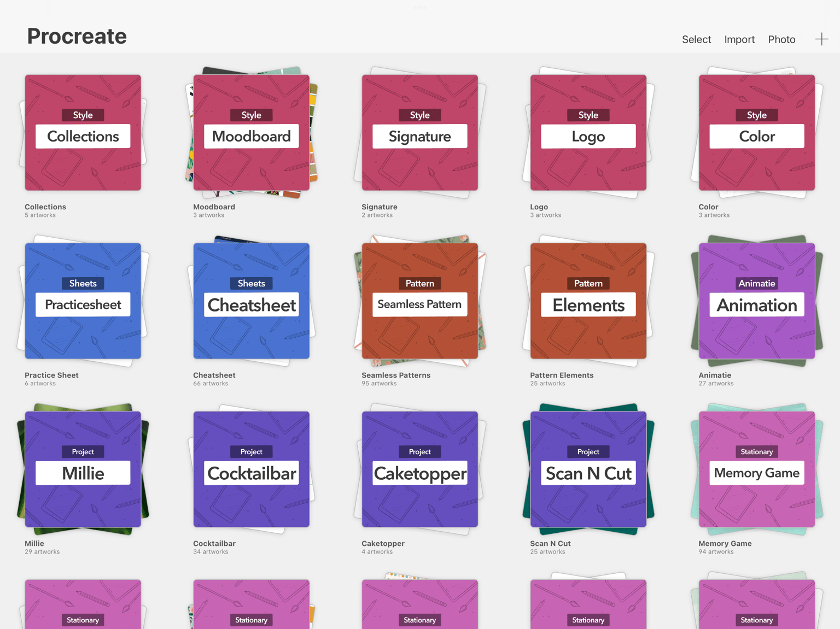This screenshot has width=840, height=629.
Task: Open the Memory Game stack
Action: coord(757,469)
